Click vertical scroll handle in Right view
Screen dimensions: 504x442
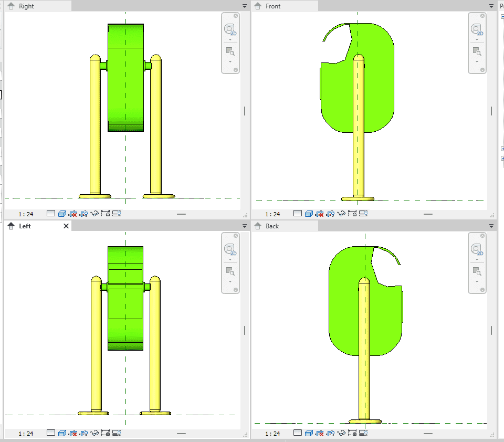[245, 111]
